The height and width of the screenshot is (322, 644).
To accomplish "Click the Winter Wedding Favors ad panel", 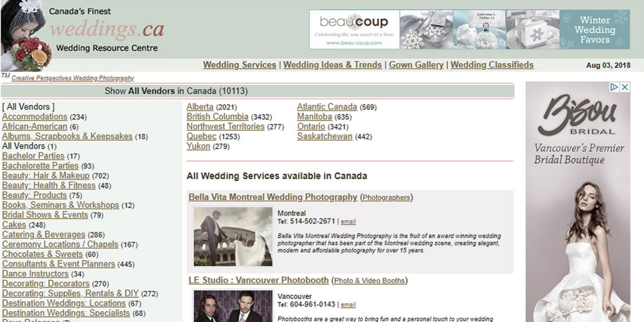I will [595, 30].
